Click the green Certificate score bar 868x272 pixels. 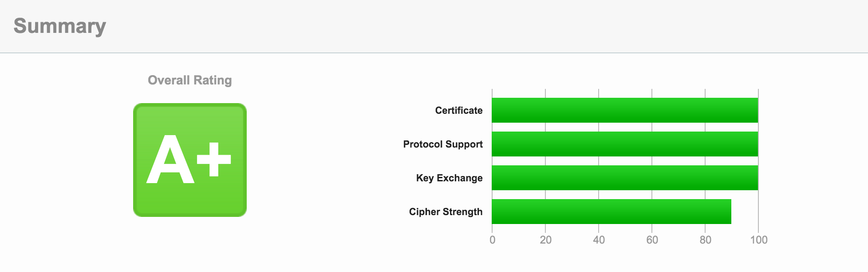point(624,110)
